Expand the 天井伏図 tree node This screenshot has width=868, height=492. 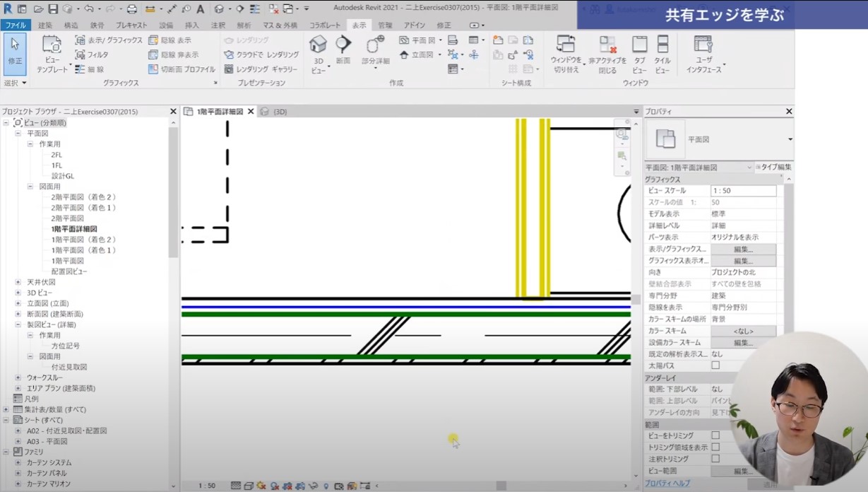(18, 282)
